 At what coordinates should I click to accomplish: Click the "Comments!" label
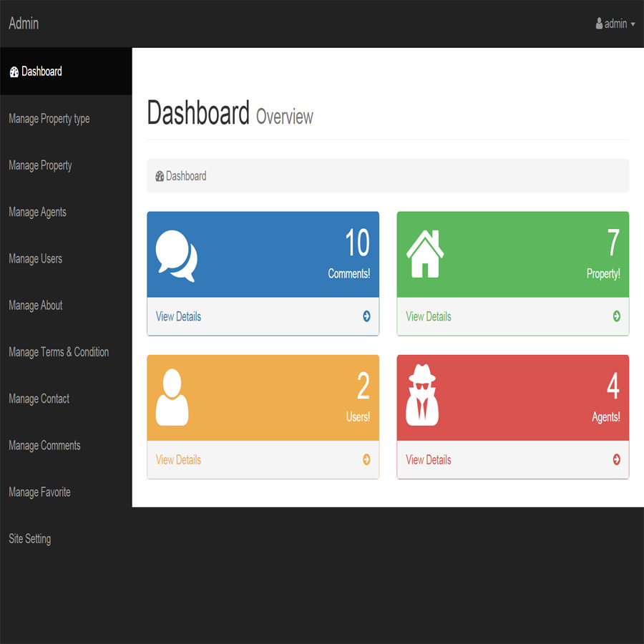[x=349, y=273]
